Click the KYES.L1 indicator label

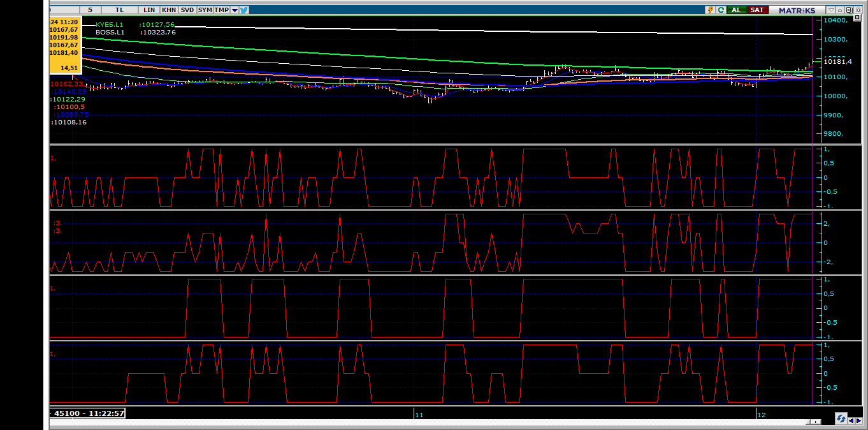coord(110,24)
